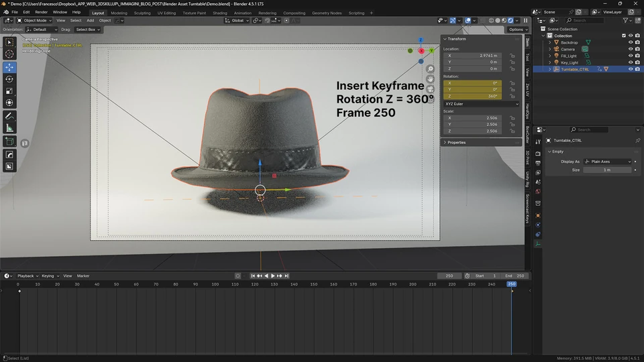
Task: Activate the Transform tool
Action: [x=9, y=103]
